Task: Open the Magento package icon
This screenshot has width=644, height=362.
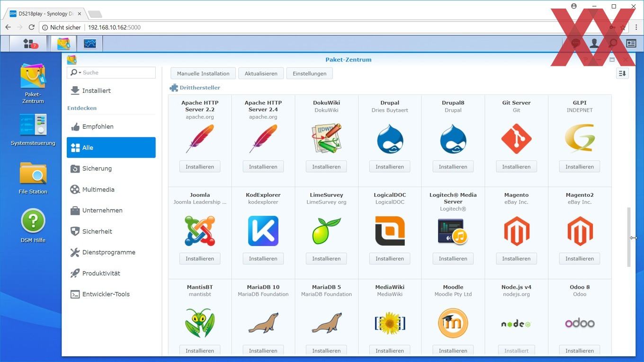Action: 517,231
